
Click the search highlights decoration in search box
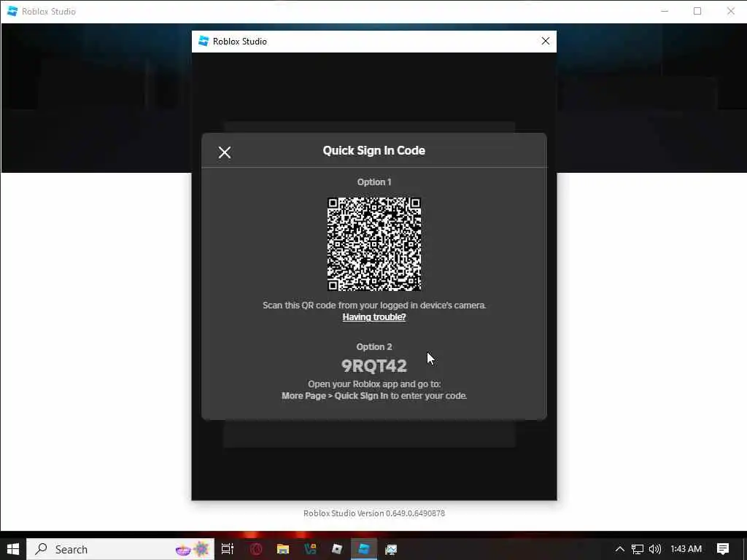point(193,549)
